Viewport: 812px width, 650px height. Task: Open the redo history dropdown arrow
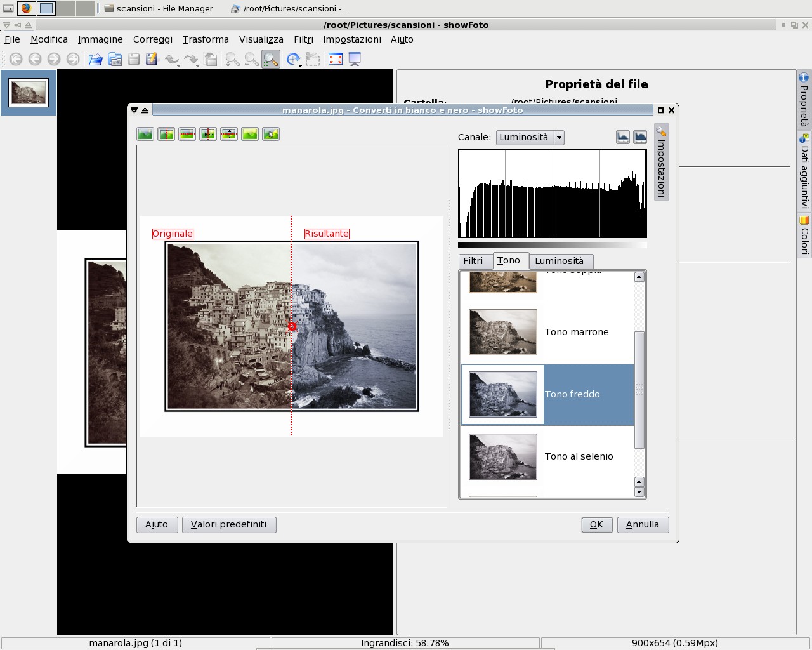198,65
